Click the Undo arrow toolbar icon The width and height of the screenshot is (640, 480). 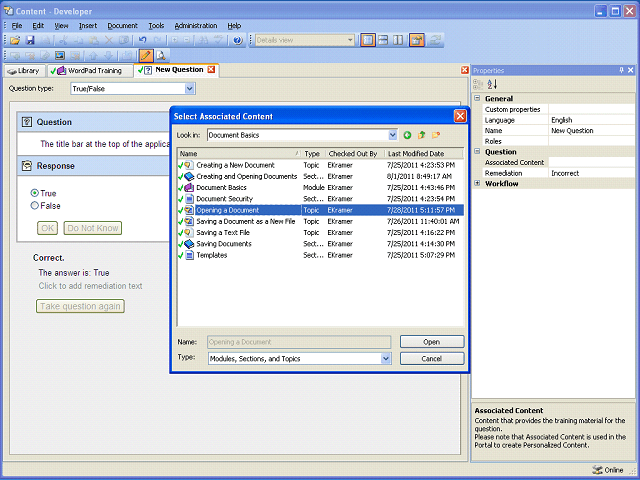click(142, 40)
